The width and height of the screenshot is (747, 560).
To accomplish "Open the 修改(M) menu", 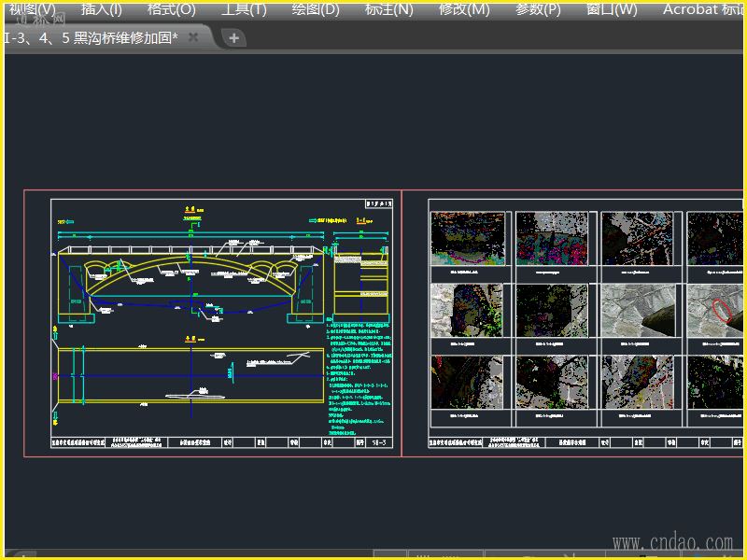I will tap(464, 9).
